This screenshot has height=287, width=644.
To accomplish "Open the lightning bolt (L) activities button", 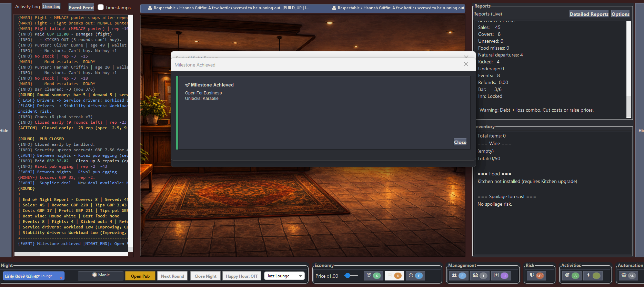I will click(593, 276).
